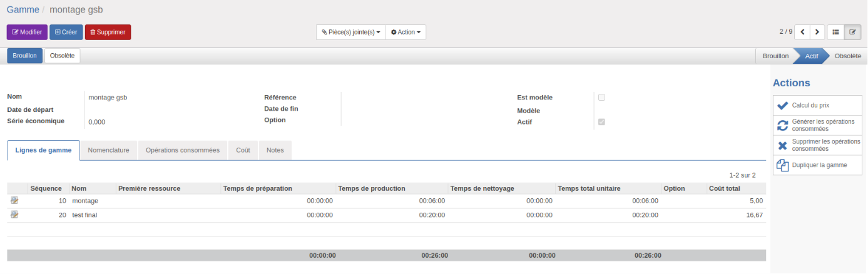
Task: Sort by Première ressource column header
Action: click(x=168, y=188)
